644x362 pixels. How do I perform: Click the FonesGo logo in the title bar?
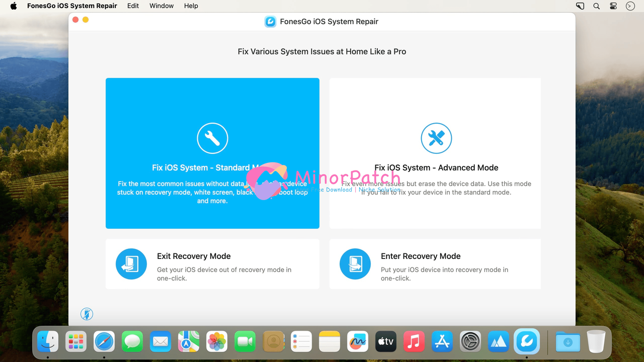point(270,22)
